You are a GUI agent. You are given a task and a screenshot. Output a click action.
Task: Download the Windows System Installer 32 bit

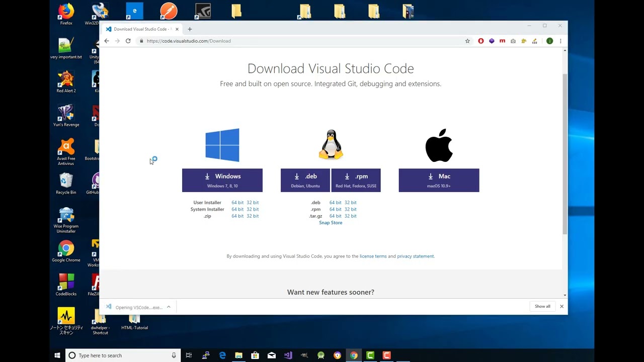tap(253, 209)
